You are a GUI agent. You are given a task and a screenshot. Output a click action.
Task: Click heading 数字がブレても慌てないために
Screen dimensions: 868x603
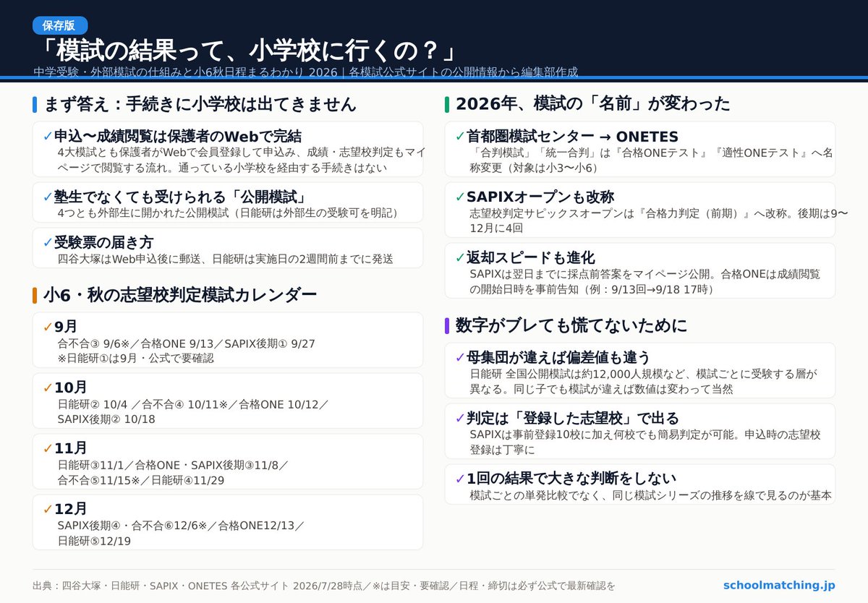pyautogui.click(x=571, y=325)
